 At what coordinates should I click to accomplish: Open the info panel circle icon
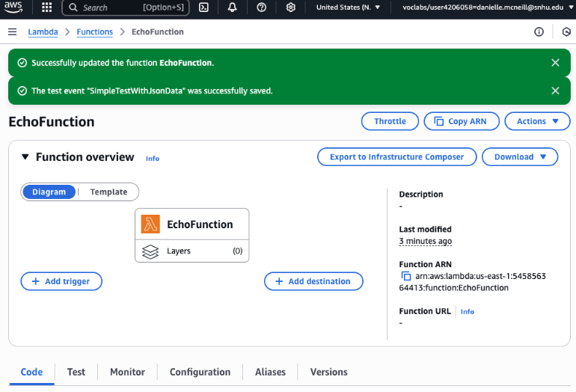(539, 32)
